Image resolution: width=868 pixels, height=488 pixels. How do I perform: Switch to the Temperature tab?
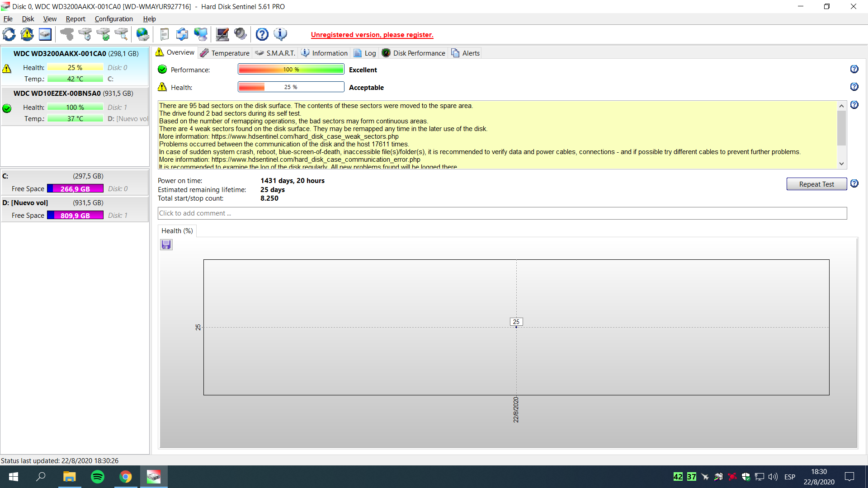tap(225, 53)
